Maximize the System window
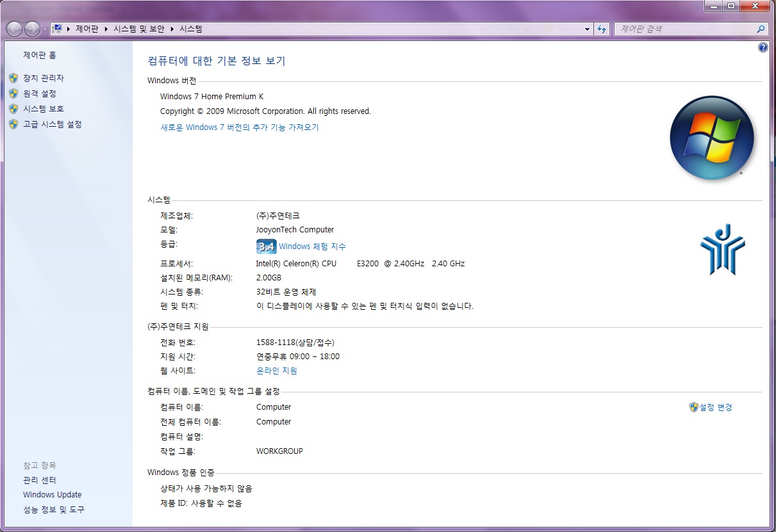The width and height of the screenshot is (776, 532). tap(731, 6)
